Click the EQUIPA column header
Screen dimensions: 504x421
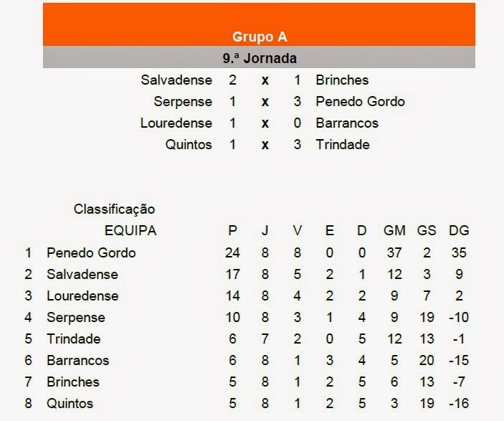point(130,231)
